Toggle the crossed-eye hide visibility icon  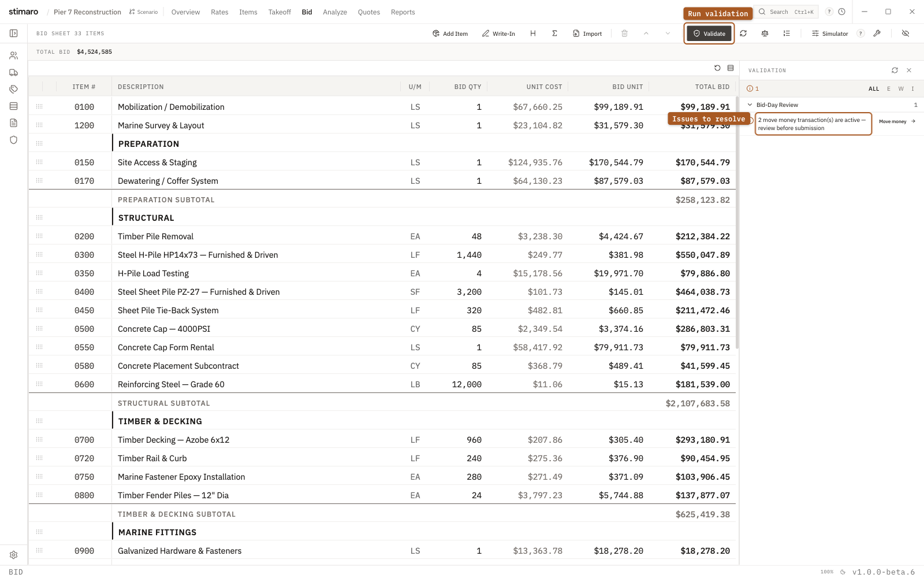(x=906, y=34)
